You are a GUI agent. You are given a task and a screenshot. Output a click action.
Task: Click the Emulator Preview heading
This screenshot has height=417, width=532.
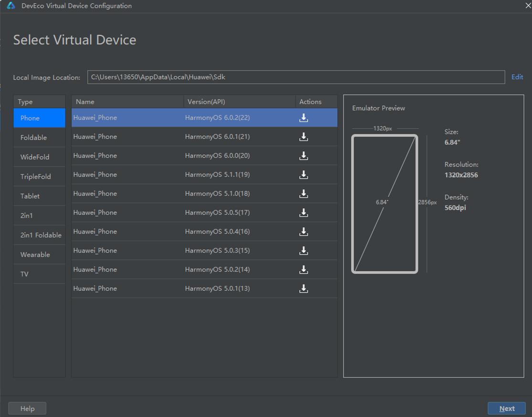tap(379, 108)
